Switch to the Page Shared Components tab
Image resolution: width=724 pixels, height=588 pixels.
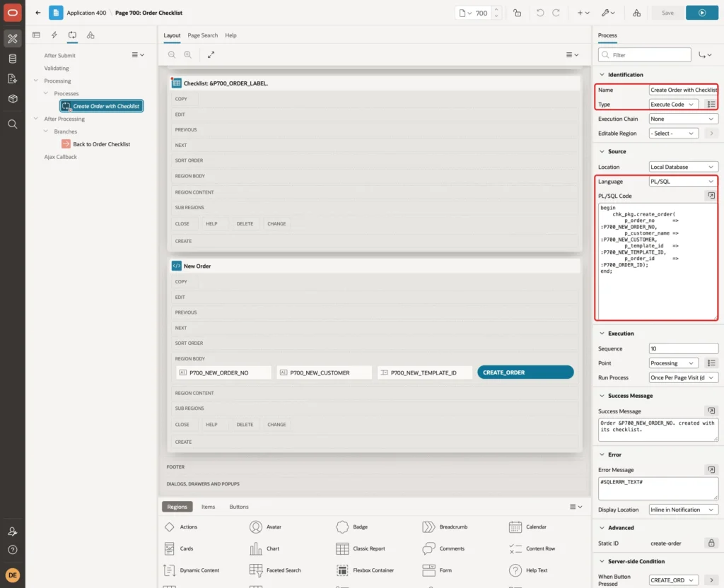click(x=90, y=35)
